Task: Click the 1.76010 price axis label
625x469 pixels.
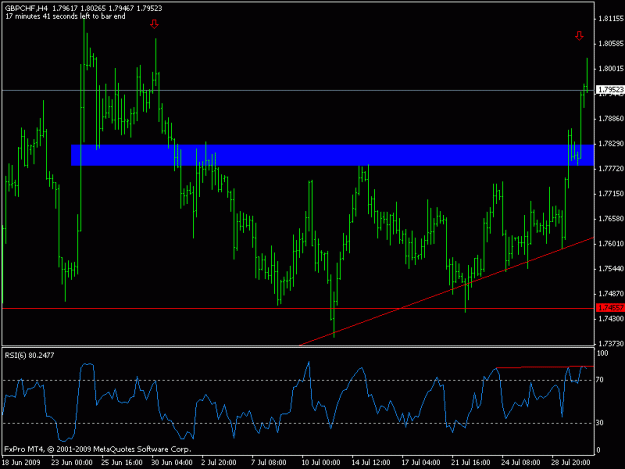Action: pos(611,243)
